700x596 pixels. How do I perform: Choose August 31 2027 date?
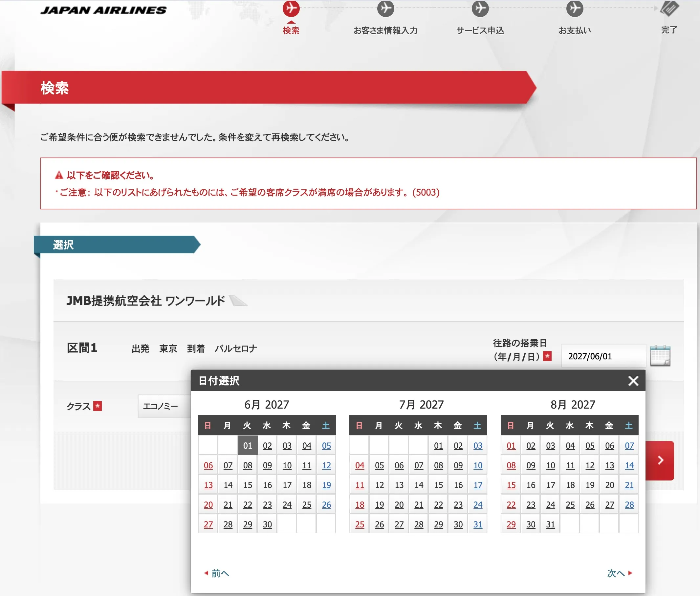tap(551, 524)
